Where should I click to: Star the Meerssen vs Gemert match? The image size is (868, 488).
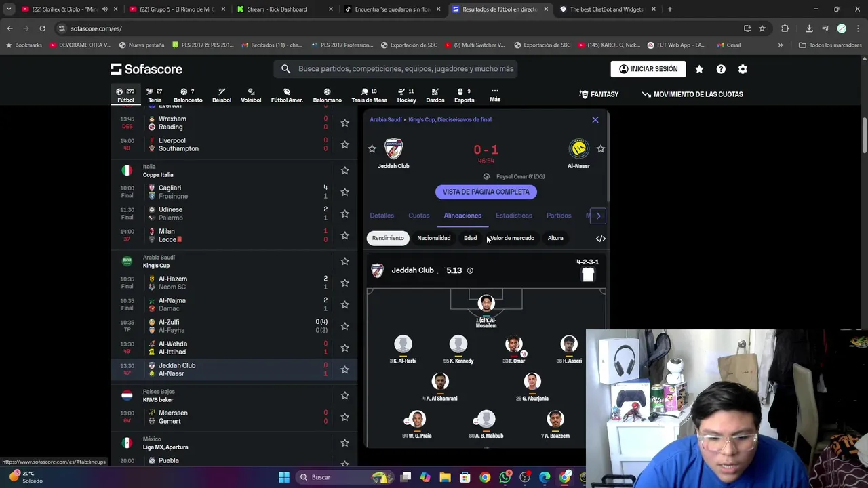(344, 417)
